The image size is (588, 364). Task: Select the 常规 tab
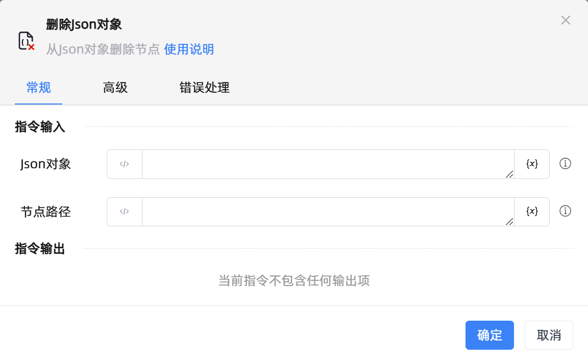click(x=38, y=88)
